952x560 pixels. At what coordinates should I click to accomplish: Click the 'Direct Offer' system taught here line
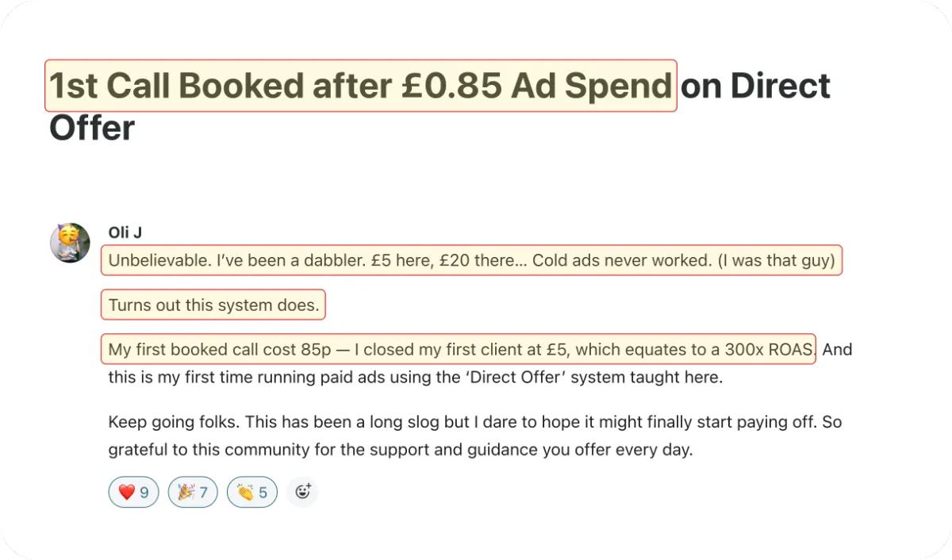click(x=416, y=378)
